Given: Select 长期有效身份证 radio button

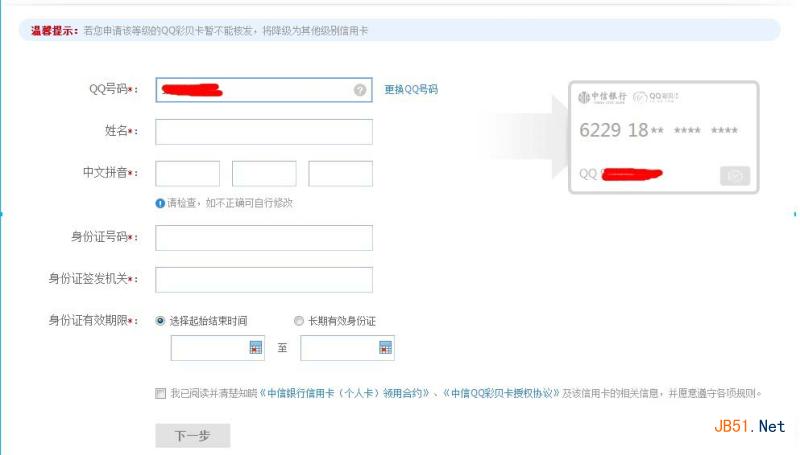Looking at the screenshot, I should coord(299,321).
